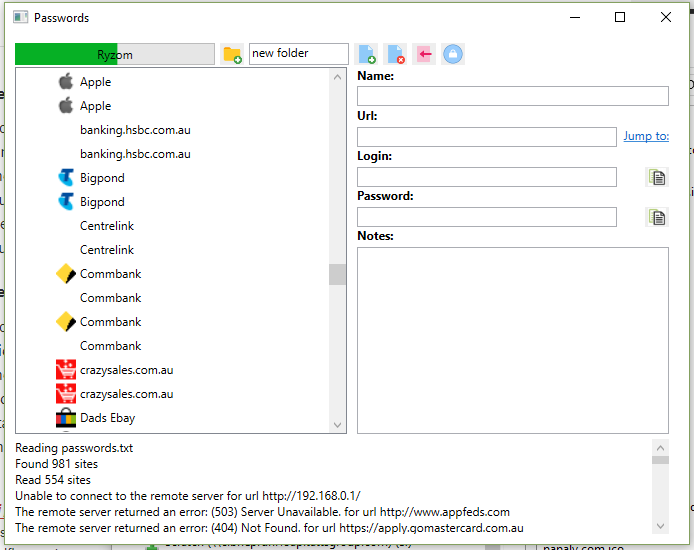Select the first Centrelink entry
The image size is (694, 550).
point(107,226)
